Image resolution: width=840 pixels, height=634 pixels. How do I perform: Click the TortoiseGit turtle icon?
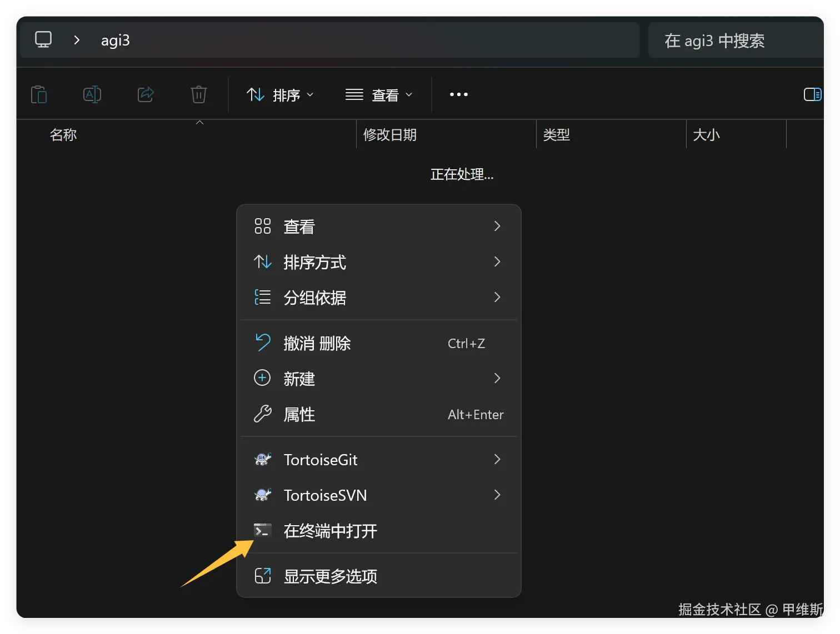(x=263, y=459)
